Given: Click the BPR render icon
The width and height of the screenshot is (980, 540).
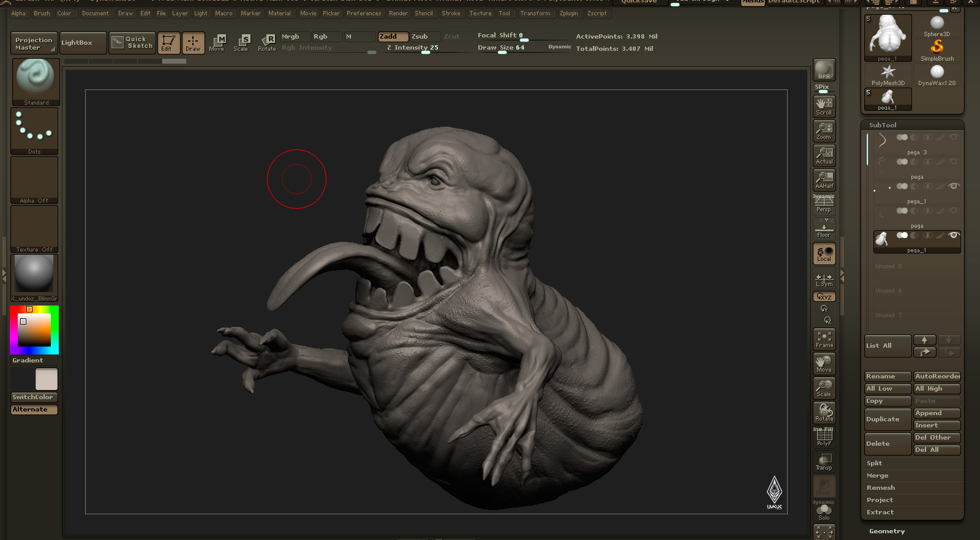Looking at the screenshot, I should [x=824, y=69].
